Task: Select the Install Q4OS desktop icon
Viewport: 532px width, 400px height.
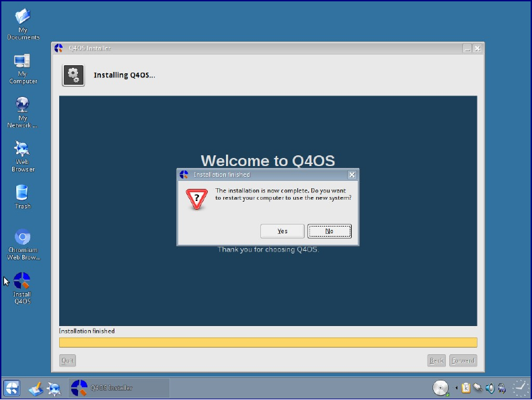Action: 22,288
